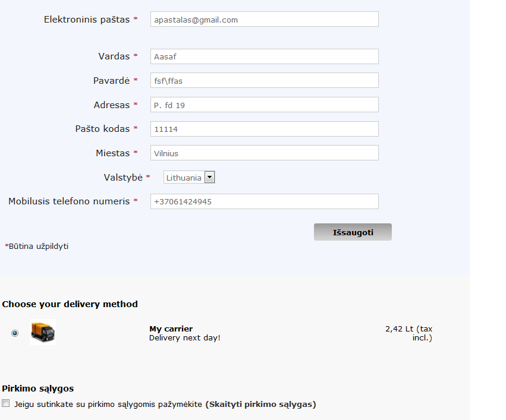This screenshot has height=420, width=506.
Task: Select the My carrier radio button
Action: point(15,333)
